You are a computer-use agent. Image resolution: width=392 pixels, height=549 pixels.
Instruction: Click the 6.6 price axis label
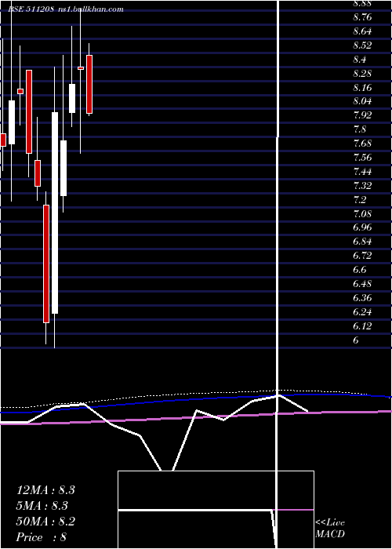[359, 270]
